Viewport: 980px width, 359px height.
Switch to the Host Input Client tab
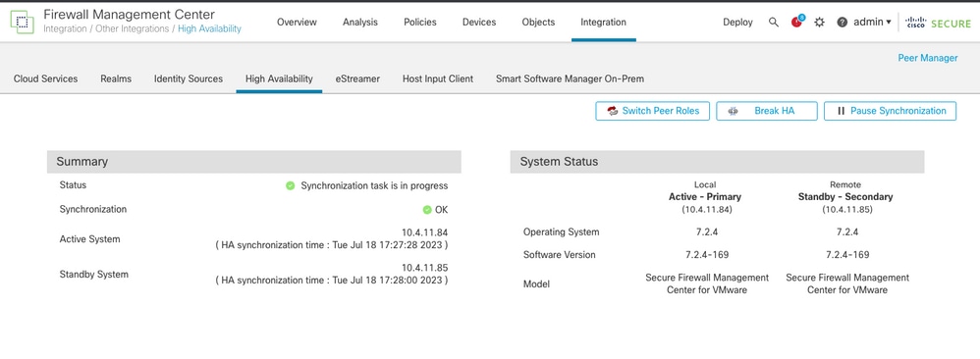[438, 78]
